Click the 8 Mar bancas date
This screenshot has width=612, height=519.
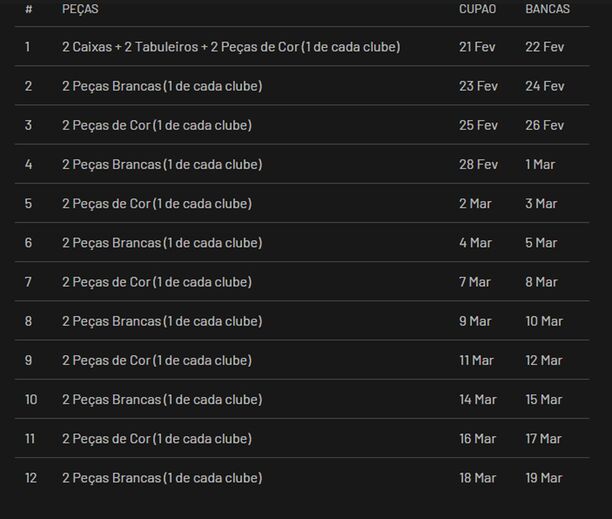coord(541,282)
